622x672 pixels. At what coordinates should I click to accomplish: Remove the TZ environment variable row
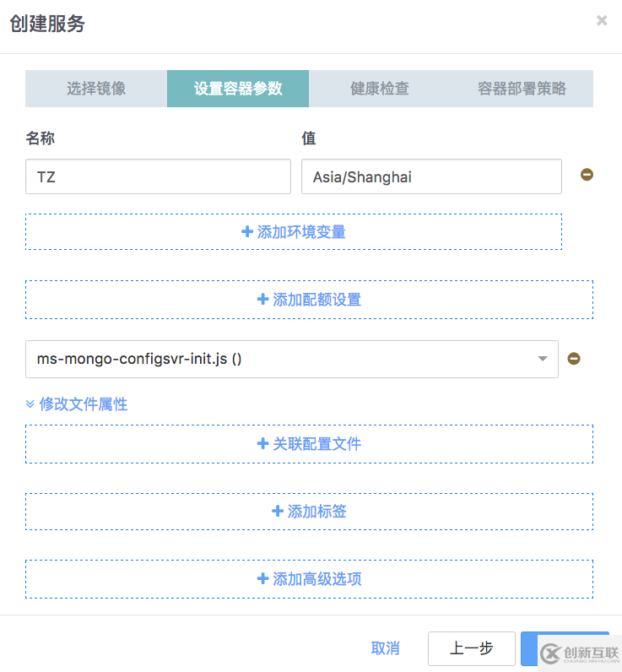tap(587, 176)
